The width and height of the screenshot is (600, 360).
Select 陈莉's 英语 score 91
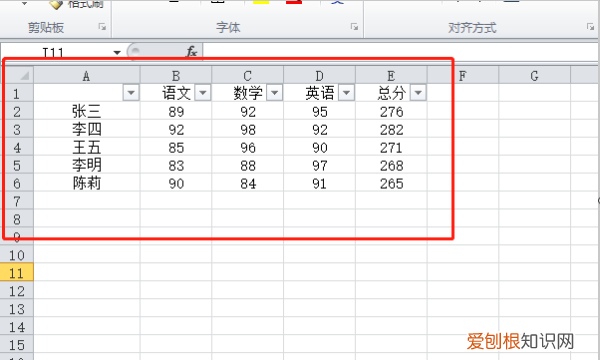point(320,183)
